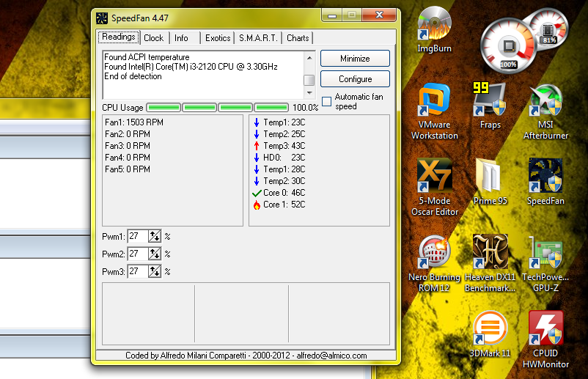
Task: Click the 'Core 1: 52C' reading text
Action: tap(284, 205)
